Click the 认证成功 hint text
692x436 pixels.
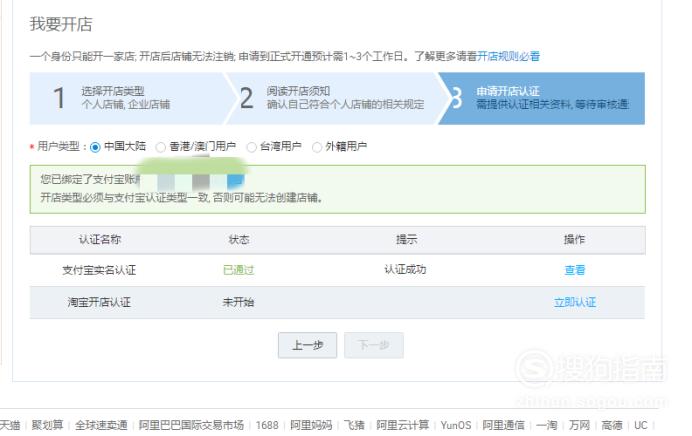[x=405, y=269]
